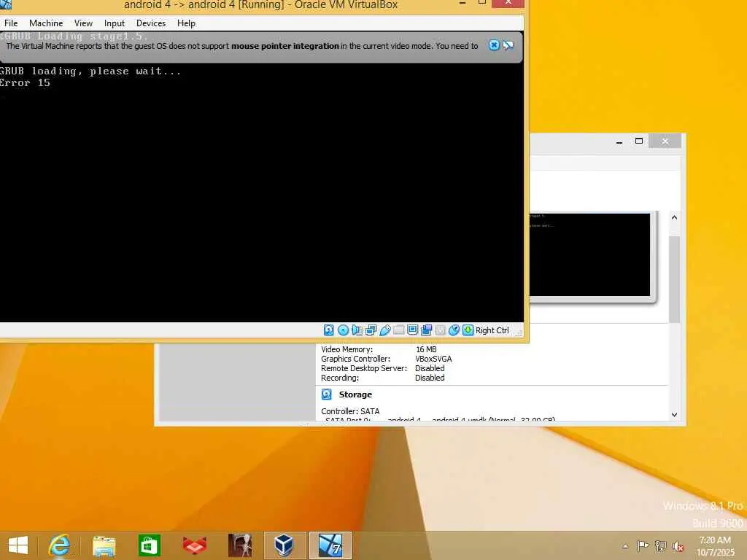Dismiss the mouse pointer integration notification
Viewport: 747px width, 560px height.
[x=494, y=45]
